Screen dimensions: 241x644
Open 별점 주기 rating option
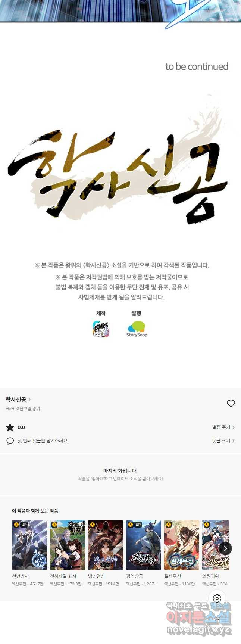click(223, 427)
